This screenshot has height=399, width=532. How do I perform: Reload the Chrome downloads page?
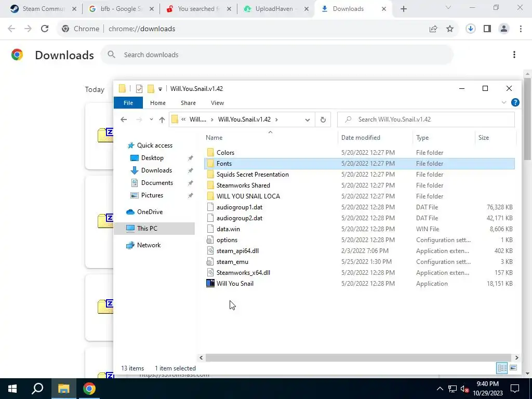tap(45, 29)
